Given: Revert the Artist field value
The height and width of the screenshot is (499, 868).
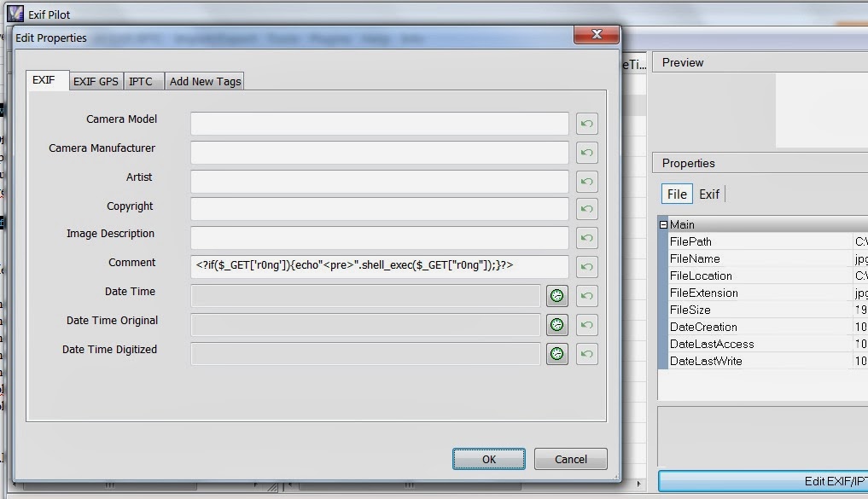Looking at the screenshot, I should (x=587, y=182).
